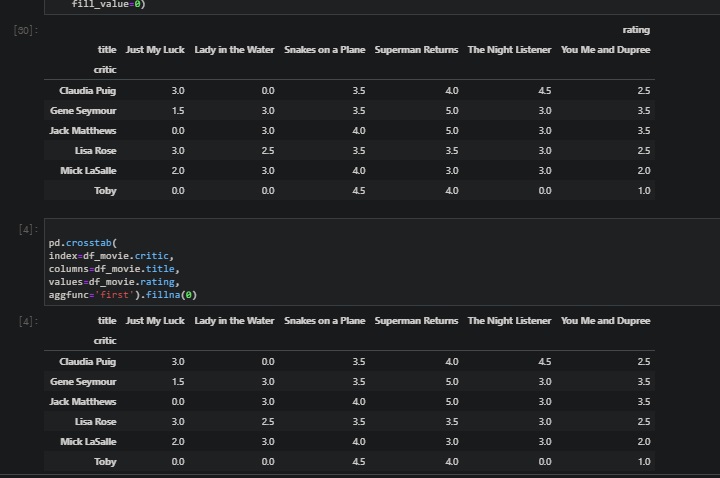In output 30, click Claudia Puig's Night Listener 4.5

pyautogui.click(x=545, y=90)
